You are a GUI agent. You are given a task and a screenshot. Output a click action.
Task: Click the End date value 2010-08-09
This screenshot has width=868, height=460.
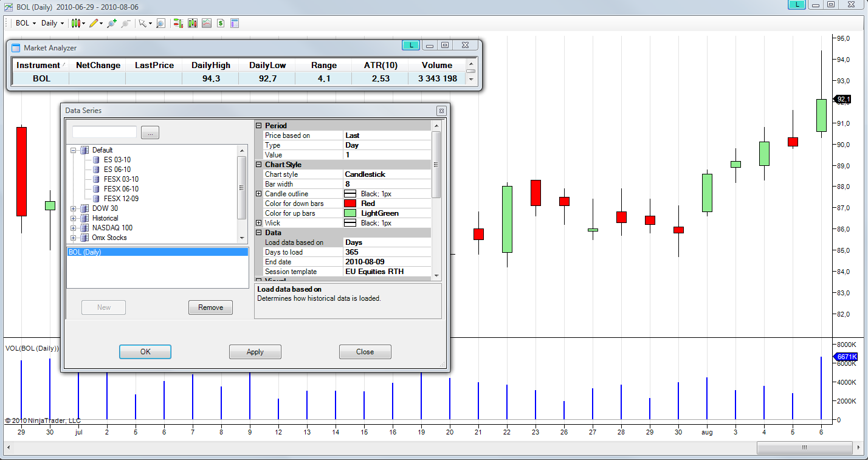point(387,262)
